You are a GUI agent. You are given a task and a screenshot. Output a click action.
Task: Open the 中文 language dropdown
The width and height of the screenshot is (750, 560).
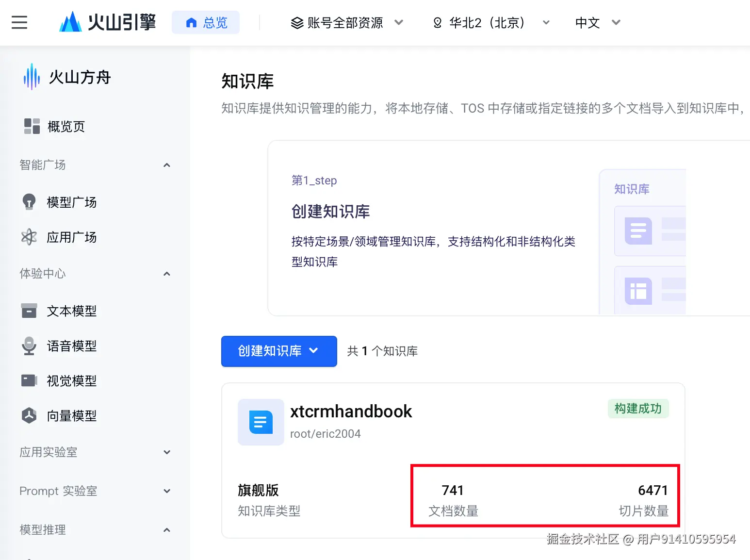[598, 22]
